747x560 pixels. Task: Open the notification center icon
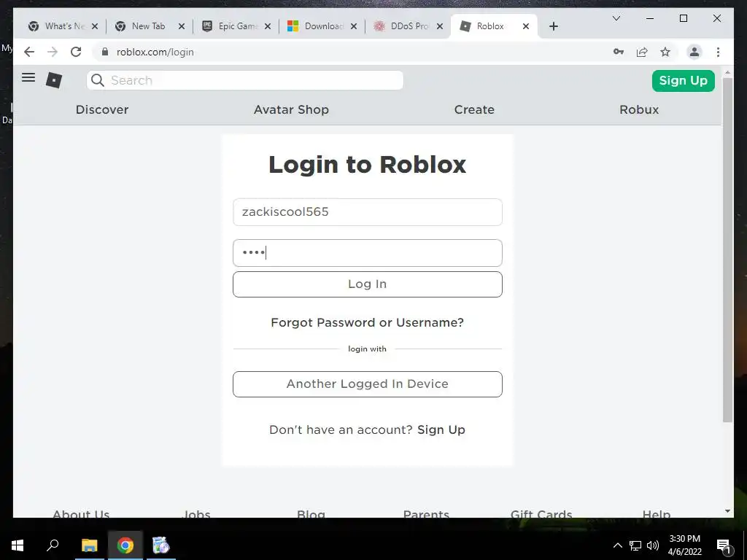click(724, 546)
